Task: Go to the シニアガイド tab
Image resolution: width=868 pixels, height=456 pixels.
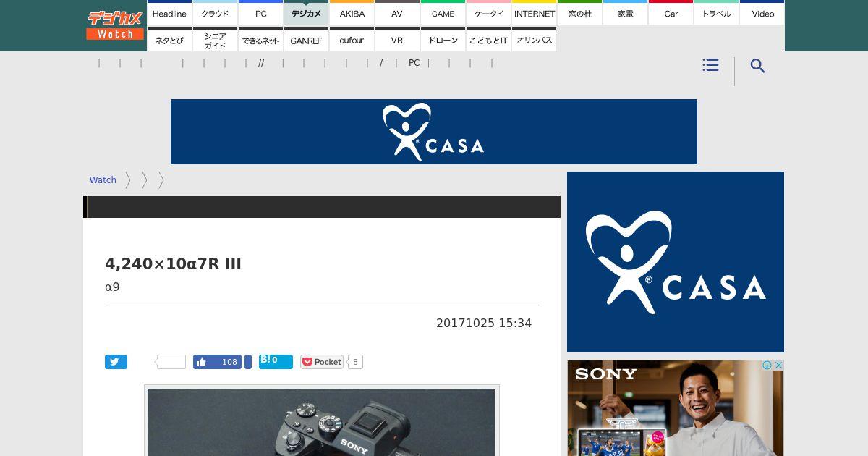Action: click(215, 40)
